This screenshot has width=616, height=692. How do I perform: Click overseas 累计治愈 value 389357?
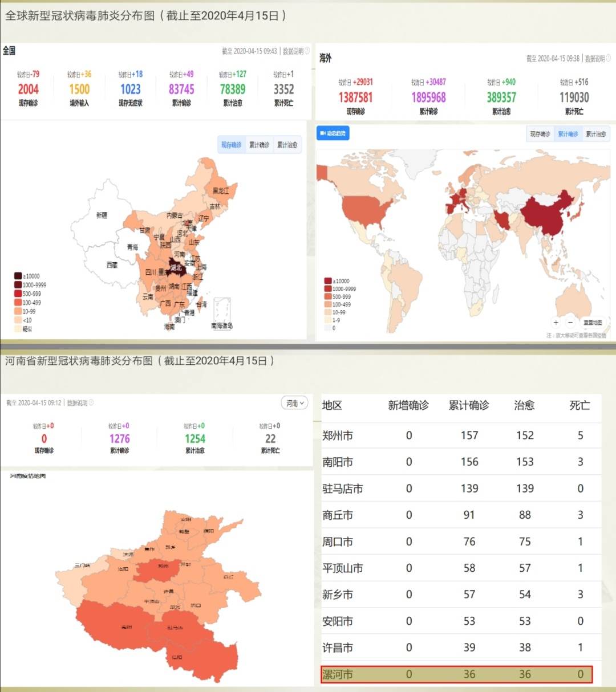501,97
